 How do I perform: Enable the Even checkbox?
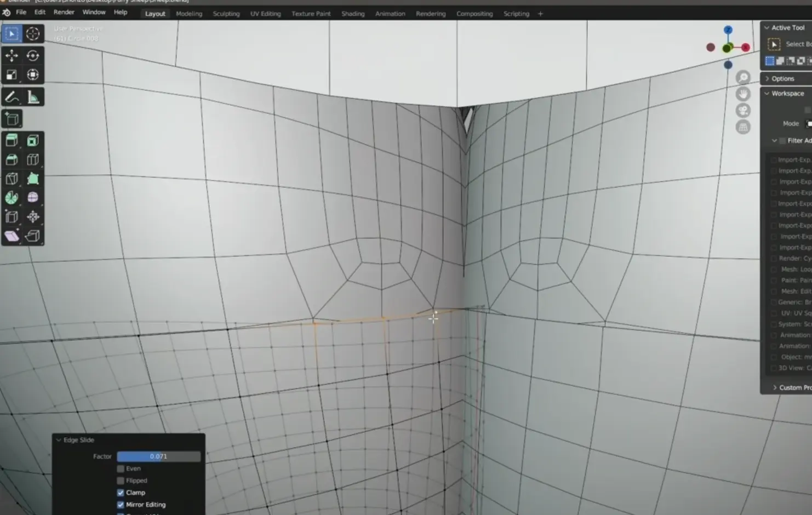[x=121, y=468]
